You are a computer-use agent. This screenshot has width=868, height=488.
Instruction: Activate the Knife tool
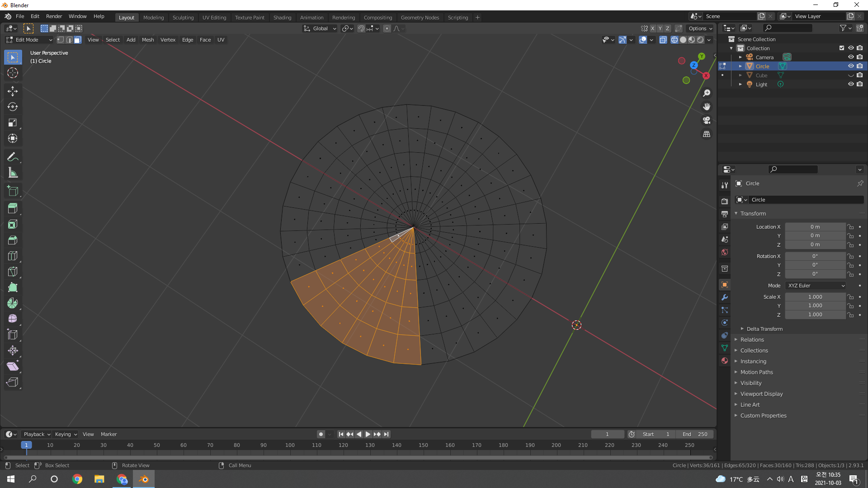(13, 272)
